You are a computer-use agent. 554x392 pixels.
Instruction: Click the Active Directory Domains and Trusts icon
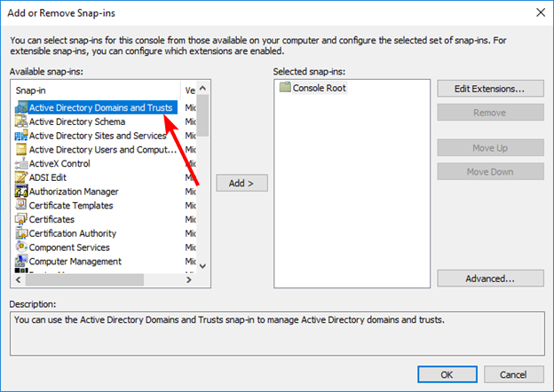tap(20, 107)
